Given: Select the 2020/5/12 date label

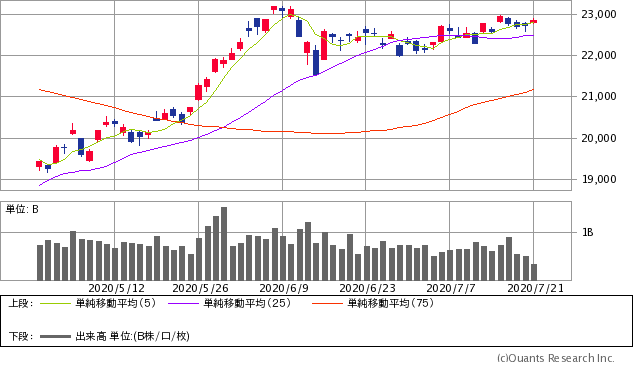Looking at the screenshot, I should coord(116,288).
